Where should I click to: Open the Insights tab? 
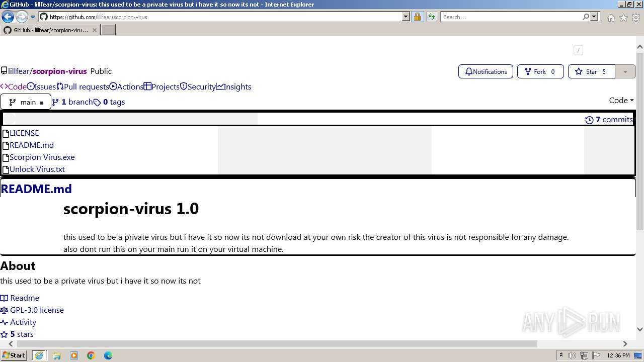(x=234, y=86)
